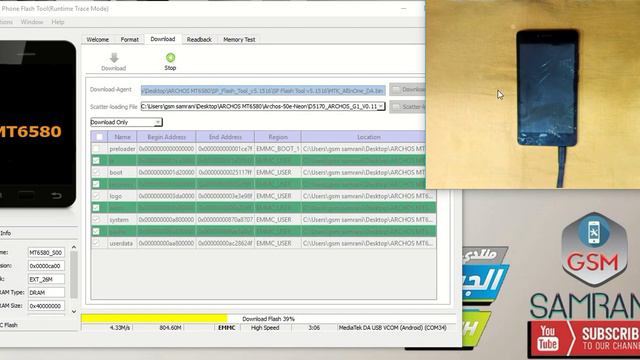This screenshot has height=360, width=640.
Task: Click the End Address column header
Action: tap(225, 137)
